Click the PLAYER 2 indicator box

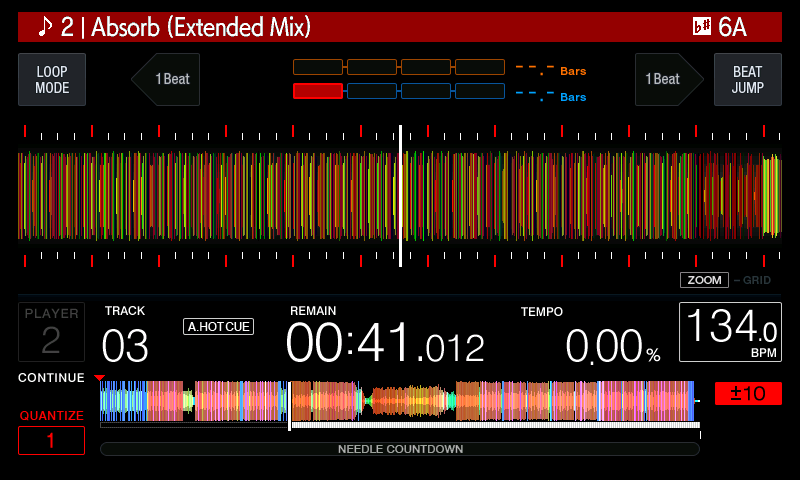click(52, 332)
